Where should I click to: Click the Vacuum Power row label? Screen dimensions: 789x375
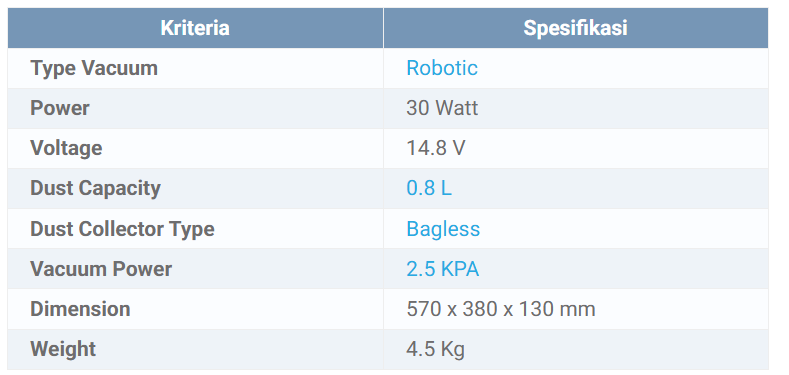tap(101, 269)
